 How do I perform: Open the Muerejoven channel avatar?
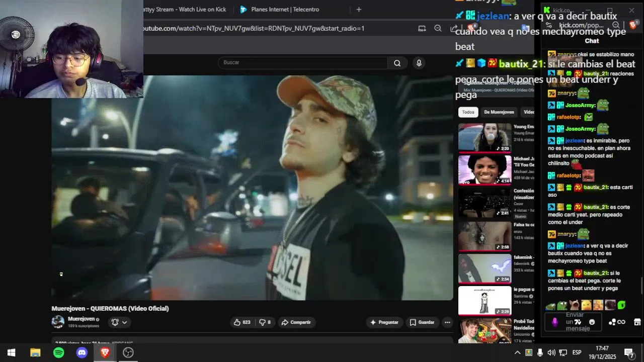click(x=58, y=322)
